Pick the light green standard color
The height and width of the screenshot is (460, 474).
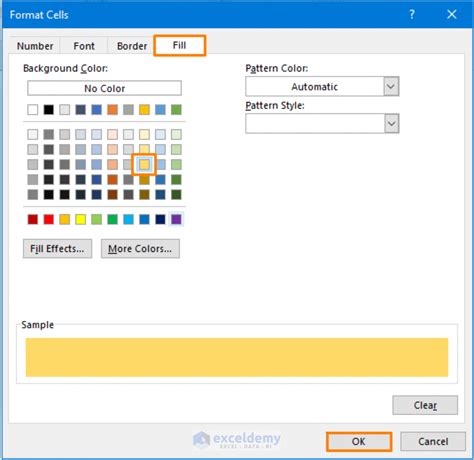(x=96, y=219)
